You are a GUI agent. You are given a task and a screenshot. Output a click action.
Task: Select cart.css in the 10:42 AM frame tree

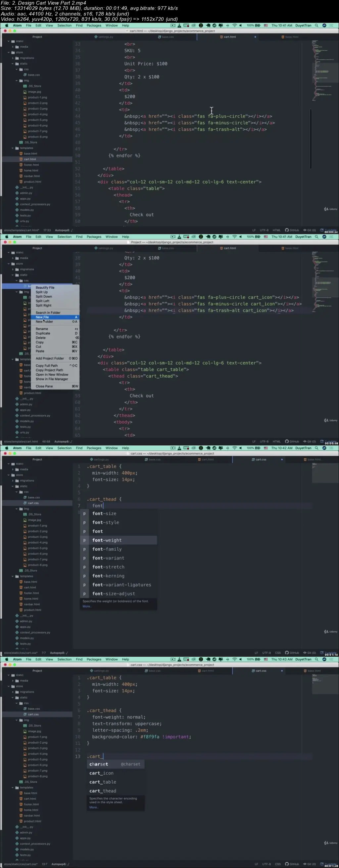coord(31,503)
